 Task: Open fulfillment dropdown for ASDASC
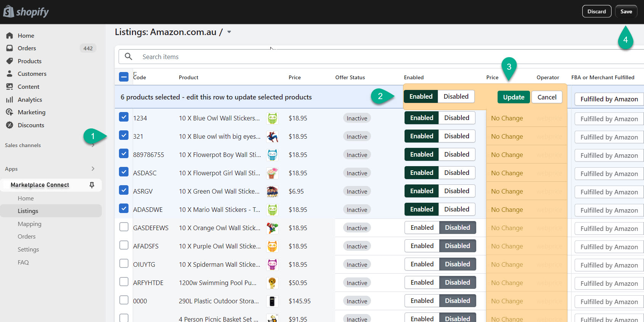(x=609, y=174)
